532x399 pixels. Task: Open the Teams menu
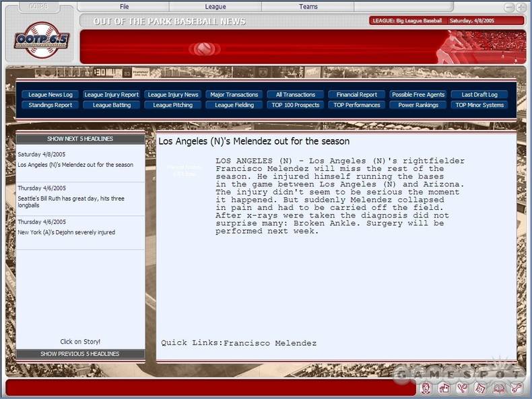(x=308, y=7)
